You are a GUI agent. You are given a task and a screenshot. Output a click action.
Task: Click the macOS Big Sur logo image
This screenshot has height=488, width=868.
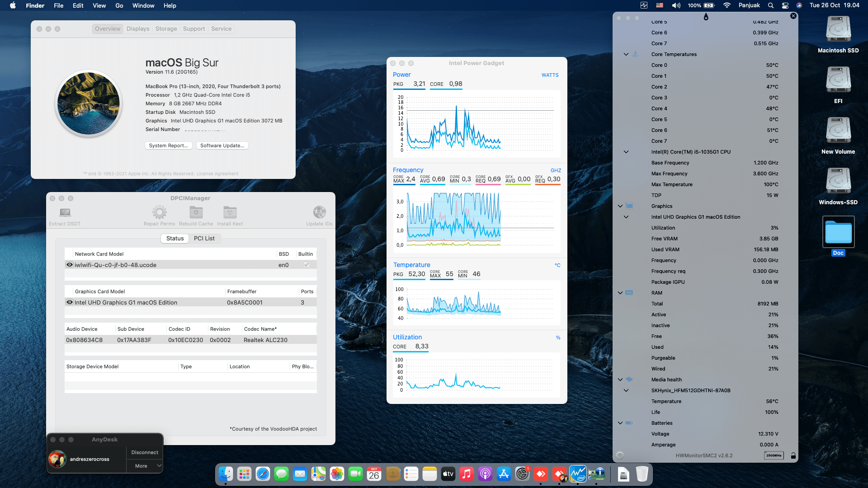[89, 103]
